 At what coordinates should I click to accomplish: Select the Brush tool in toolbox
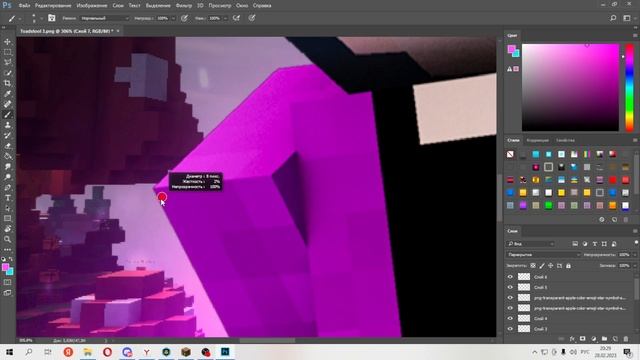tap(7, 115)
